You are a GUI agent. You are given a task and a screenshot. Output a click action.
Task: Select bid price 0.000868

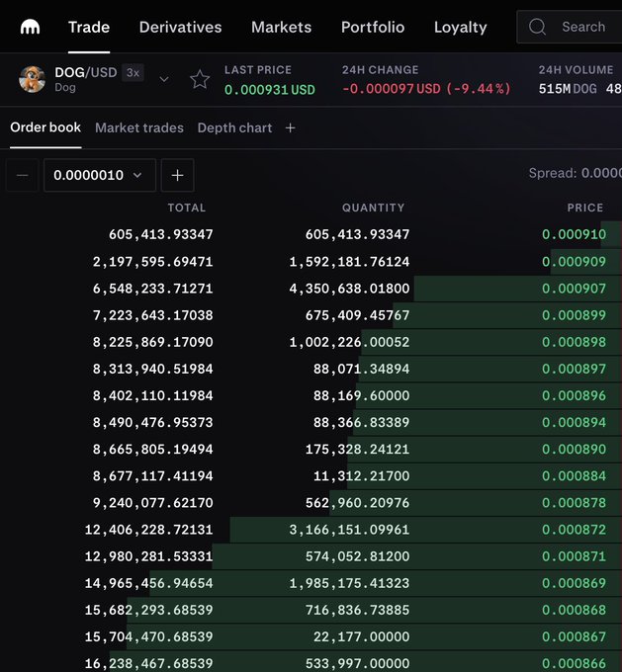click(x=574, y=610)
